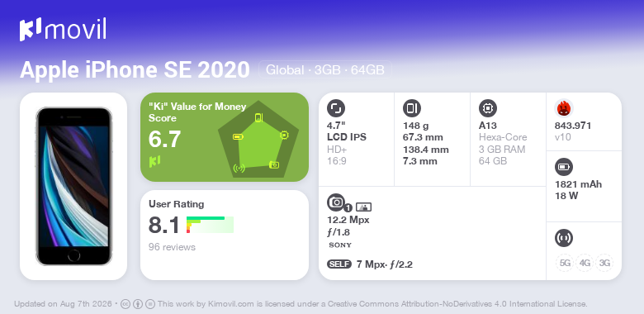Click the screen size display icon
This screenshot has width=644, height=314.
pos(336,108)
